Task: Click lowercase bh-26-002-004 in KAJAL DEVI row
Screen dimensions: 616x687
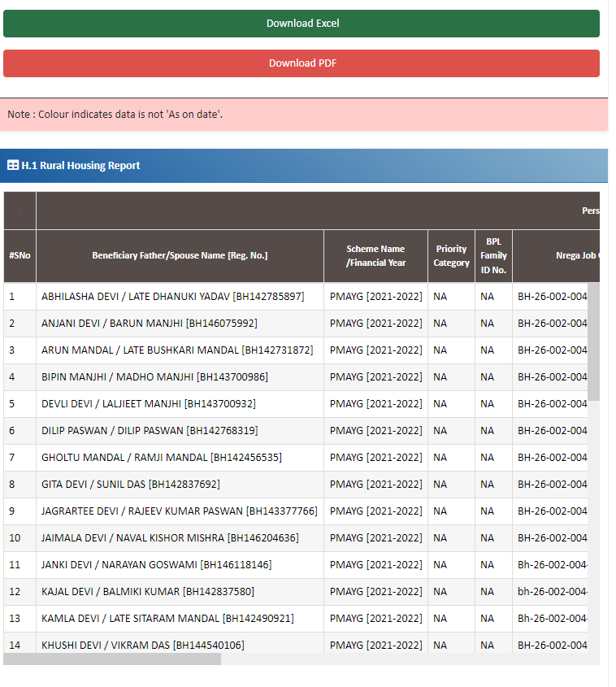Action: (552, 592)
